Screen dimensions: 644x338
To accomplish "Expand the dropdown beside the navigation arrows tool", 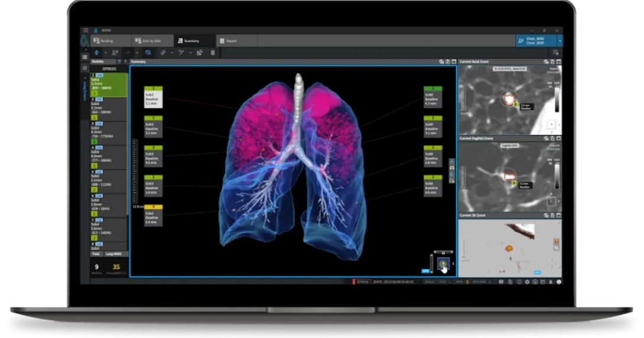I will click(x=105, y=53).
